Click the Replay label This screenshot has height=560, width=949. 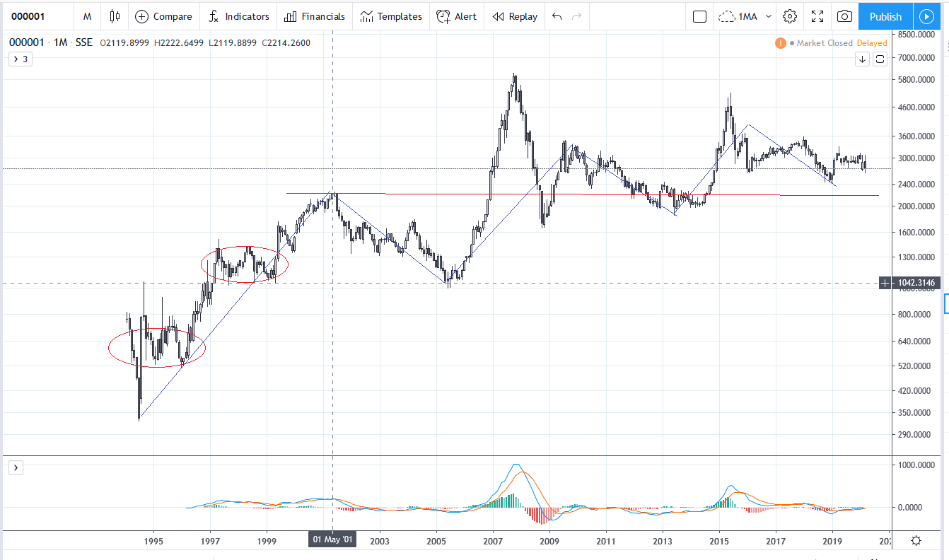[523, 16]
